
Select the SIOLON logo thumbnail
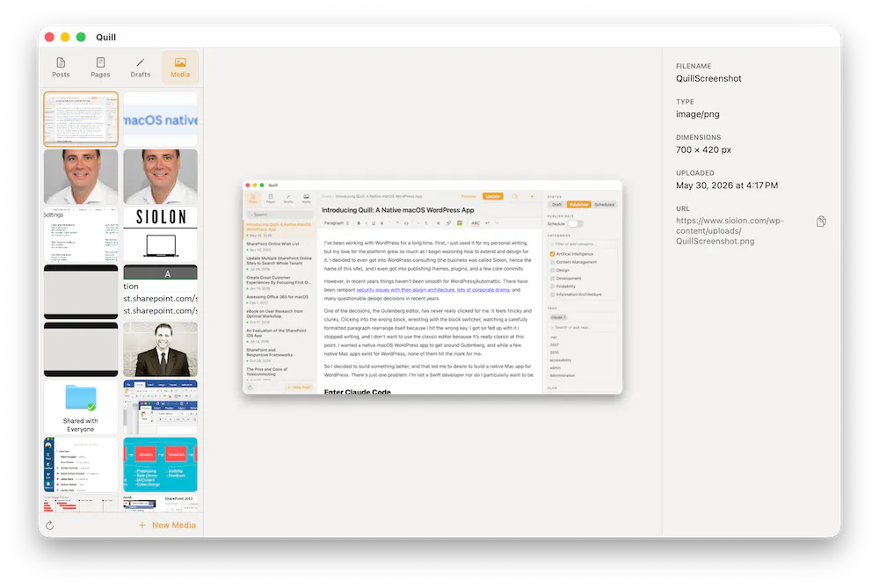tap(160, 235)
